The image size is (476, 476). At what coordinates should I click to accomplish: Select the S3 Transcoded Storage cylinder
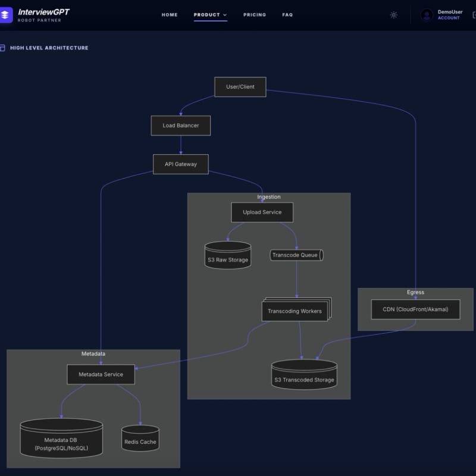pos(304,374)
